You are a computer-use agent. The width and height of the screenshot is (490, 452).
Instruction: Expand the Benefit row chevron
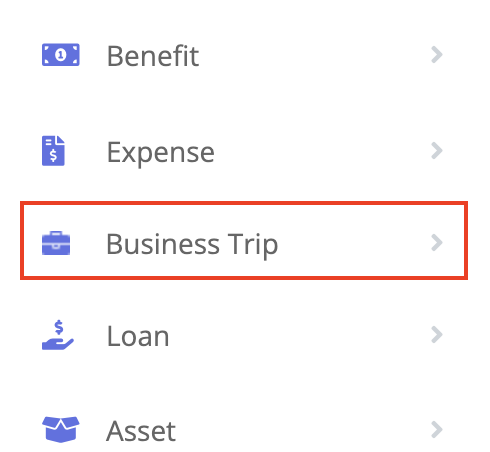436,55
